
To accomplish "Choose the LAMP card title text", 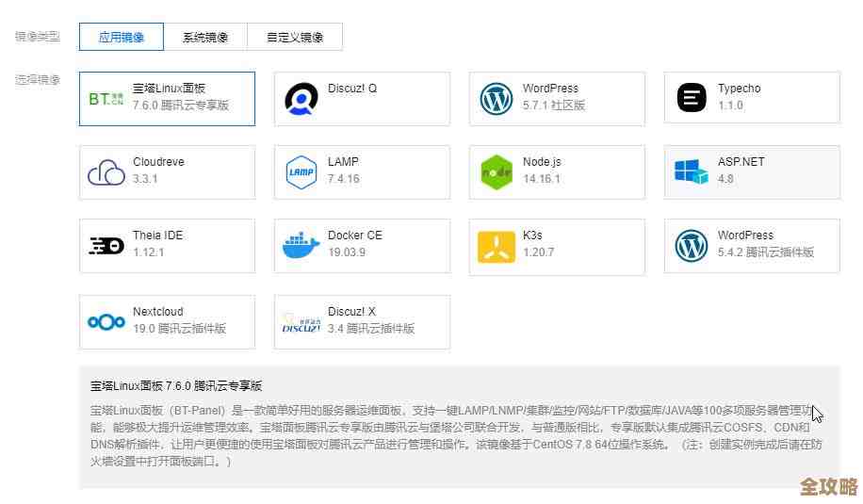I will pos(343,162).
